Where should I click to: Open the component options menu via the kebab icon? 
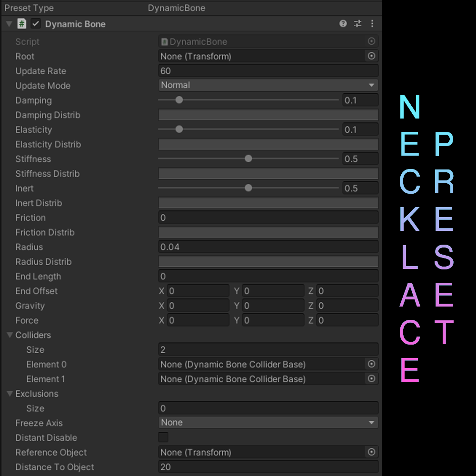click(x=372, y=23)
